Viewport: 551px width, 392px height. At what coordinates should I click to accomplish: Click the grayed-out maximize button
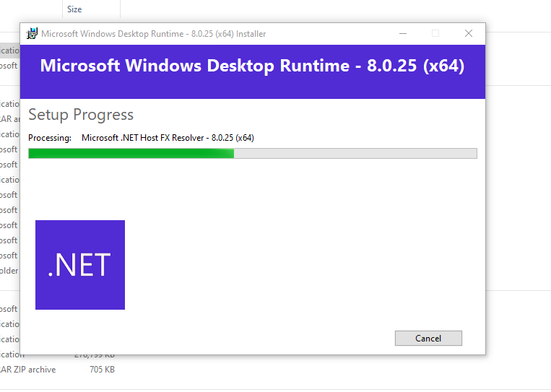(435, 33)
